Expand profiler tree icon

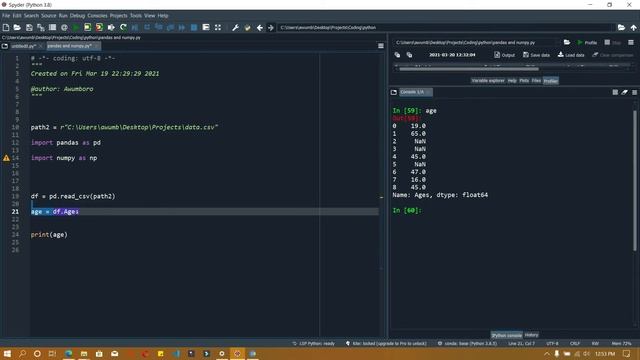coord(409,55)
